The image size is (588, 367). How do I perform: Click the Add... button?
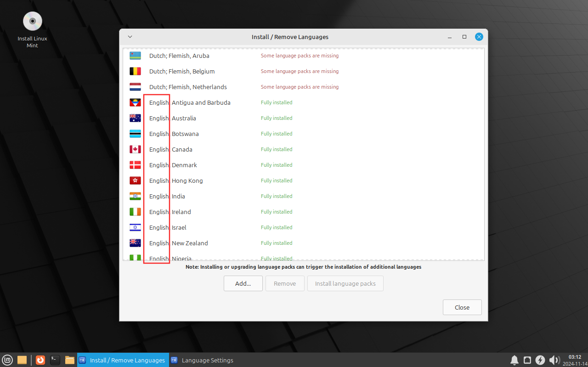point(243,283)
